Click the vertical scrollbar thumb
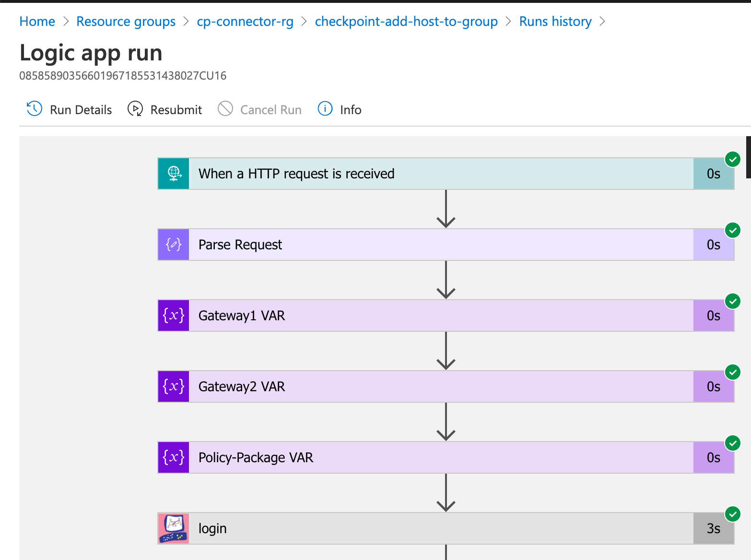This screenshot has width=751, height=560. [748, 157]
